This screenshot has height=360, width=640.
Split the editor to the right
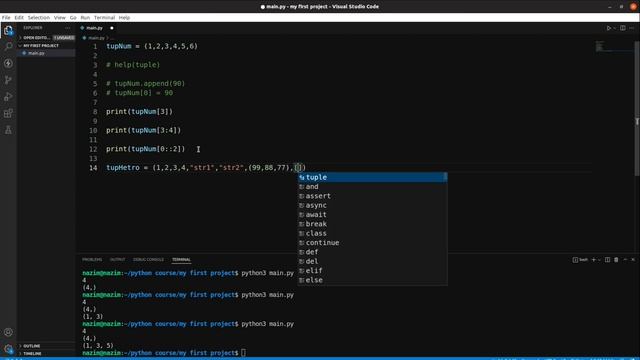622,28
